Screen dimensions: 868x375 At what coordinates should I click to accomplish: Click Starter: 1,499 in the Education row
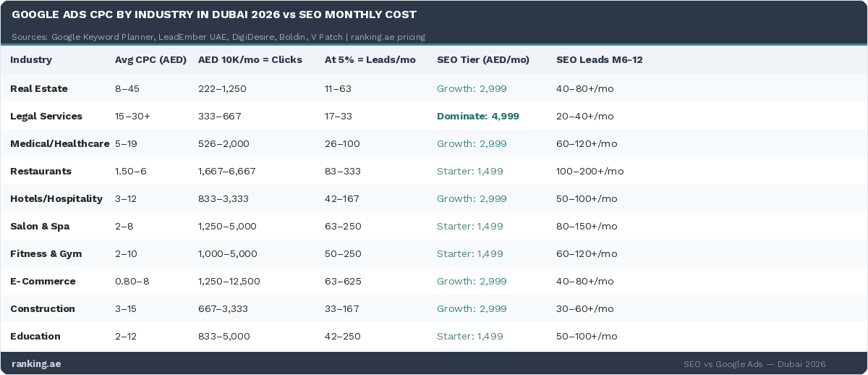click(x=469, y=337)
